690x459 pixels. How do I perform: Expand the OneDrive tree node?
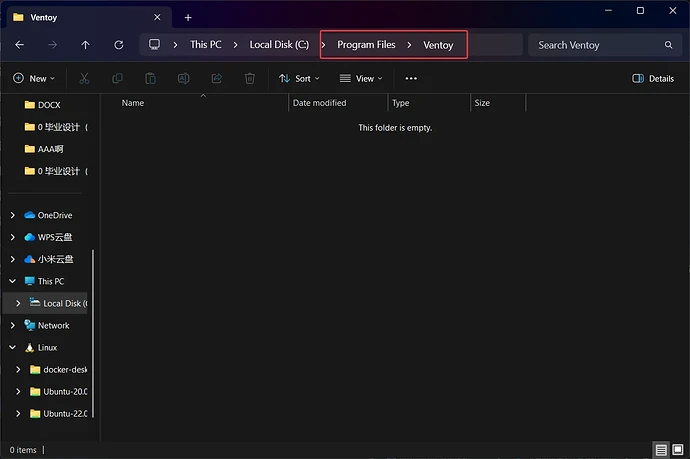(x=12, y=215)
